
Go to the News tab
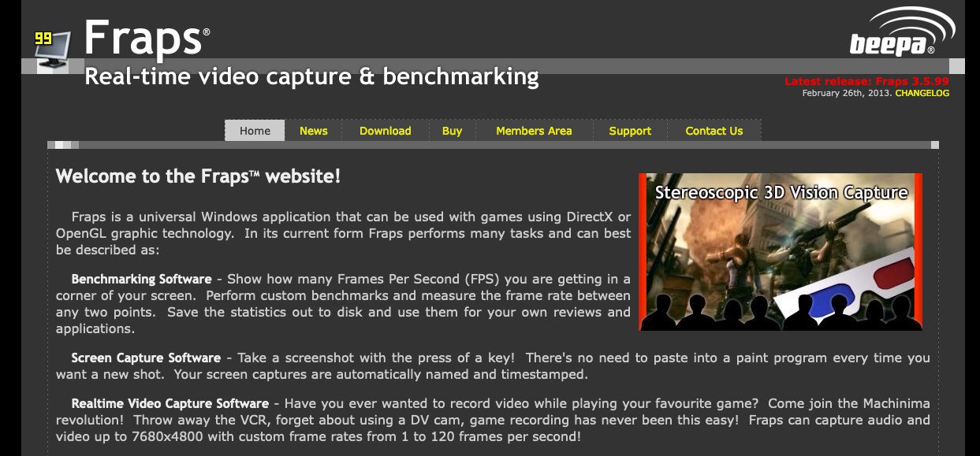313,131
